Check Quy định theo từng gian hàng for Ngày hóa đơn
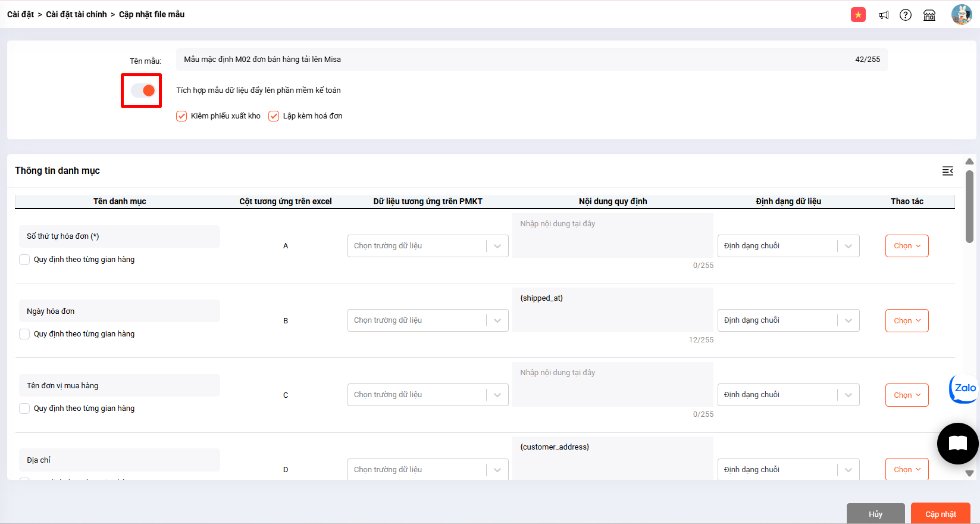The width and height of the screenshot is (980, 524). [24, 334]
